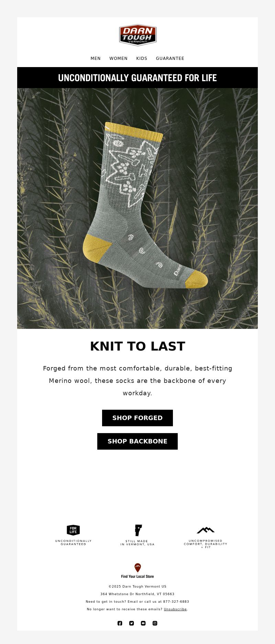This screenshot has width=275, height=644.
Task: Open the Guarantee navigation link
Action: click(x=170, y=58)
